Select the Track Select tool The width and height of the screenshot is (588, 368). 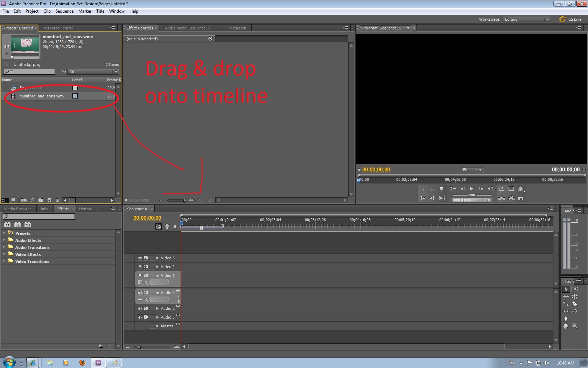[575, 289]
